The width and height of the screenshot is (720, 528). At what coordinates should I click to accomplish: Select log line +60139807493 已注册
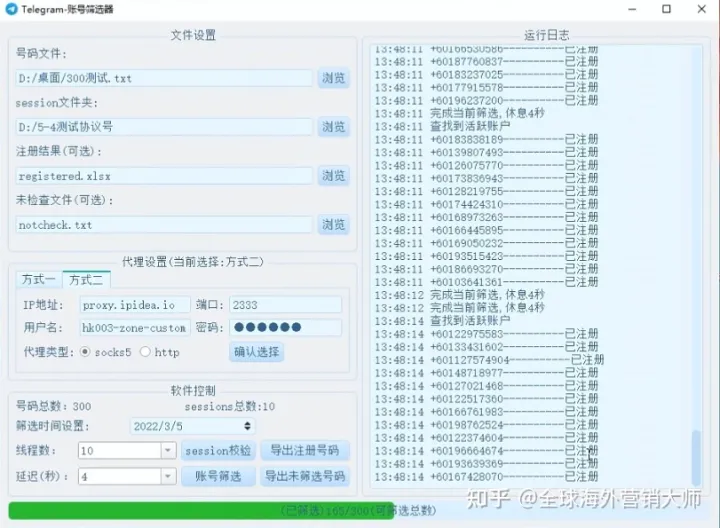tap(486, 152)
